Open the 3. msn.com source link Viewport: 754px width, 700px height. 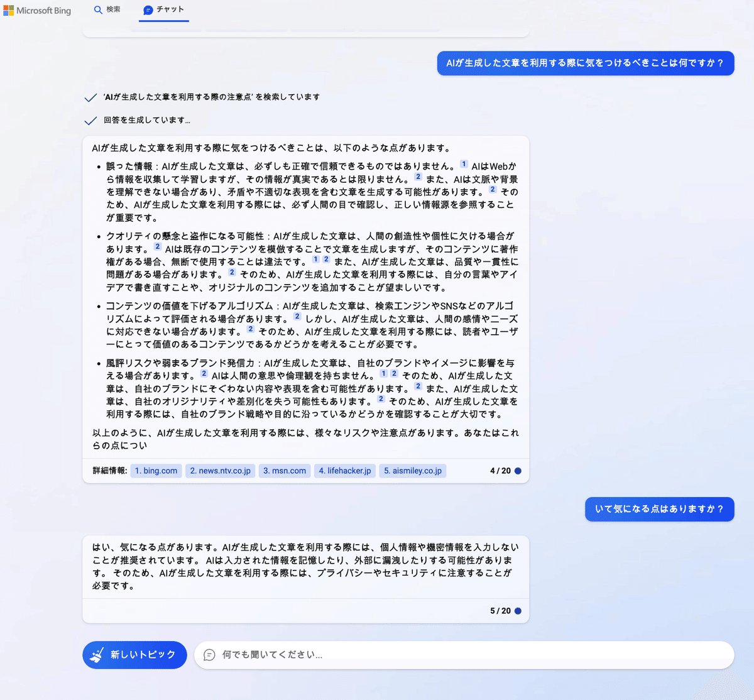pyautogui.click(x=285, y=471)
